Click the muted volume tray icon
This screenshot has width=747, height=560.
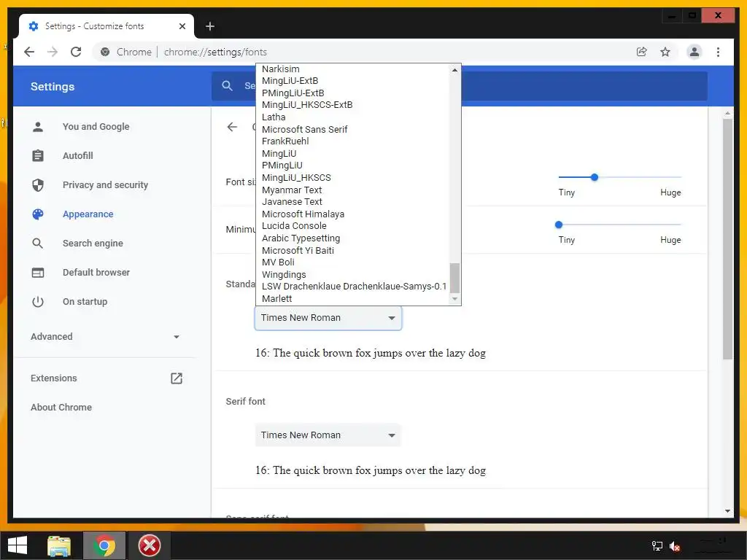[x=674, y=545]
